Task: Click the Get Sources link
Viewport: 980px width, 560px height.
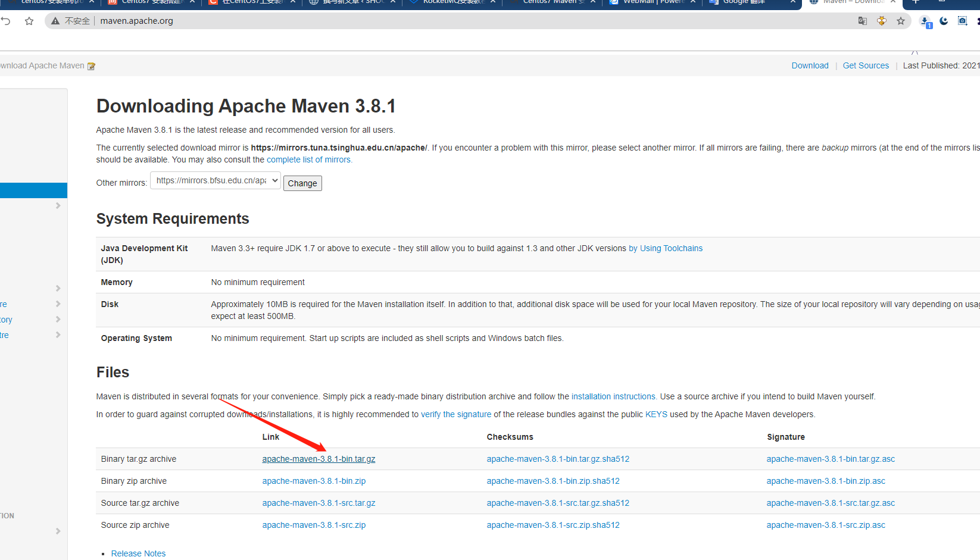Action: point(866,65)
